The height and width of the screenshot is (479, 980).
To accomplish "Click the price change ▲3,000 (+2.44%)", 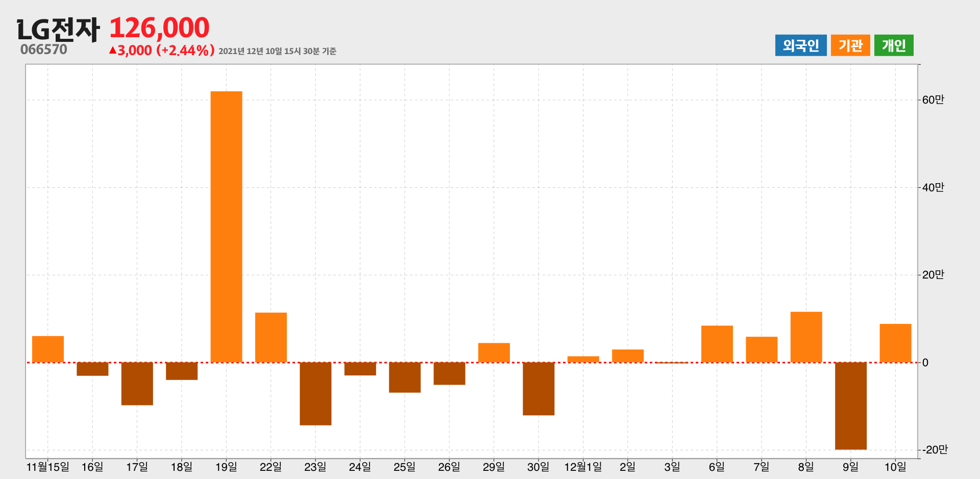I will [x=161, y=50].
